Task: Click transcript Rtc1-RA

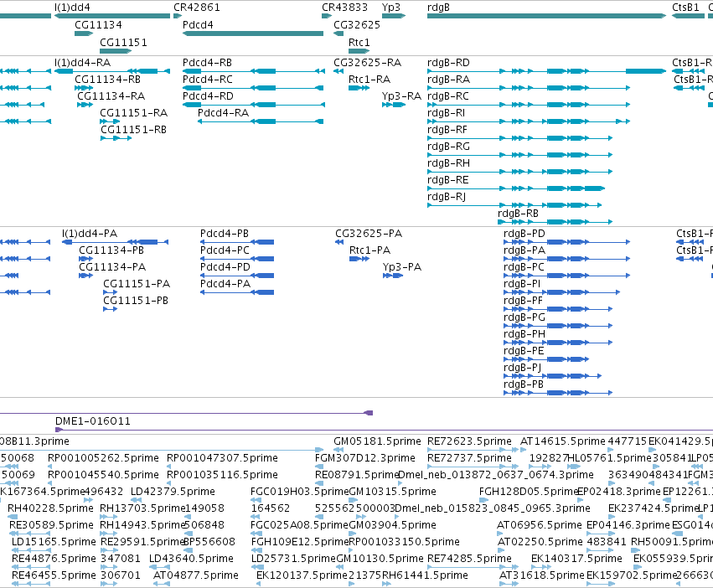Action: click(x=369, y=79)
